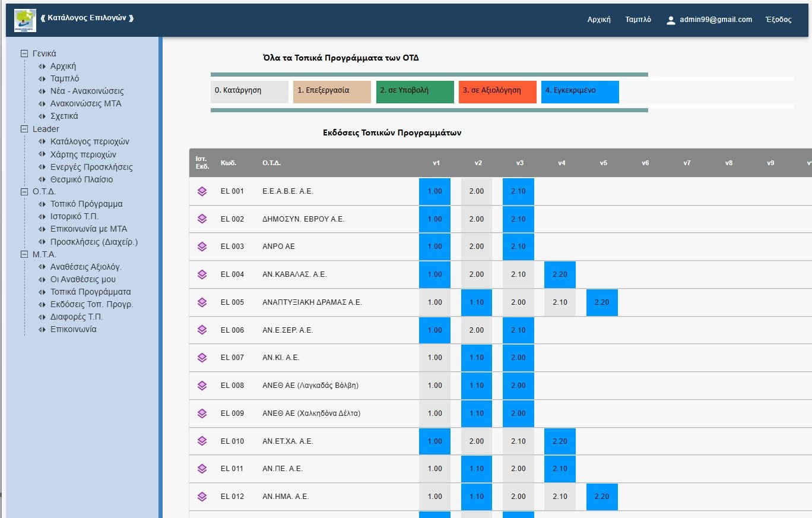Click the layers icon beside EL 012

coord(202,497)
